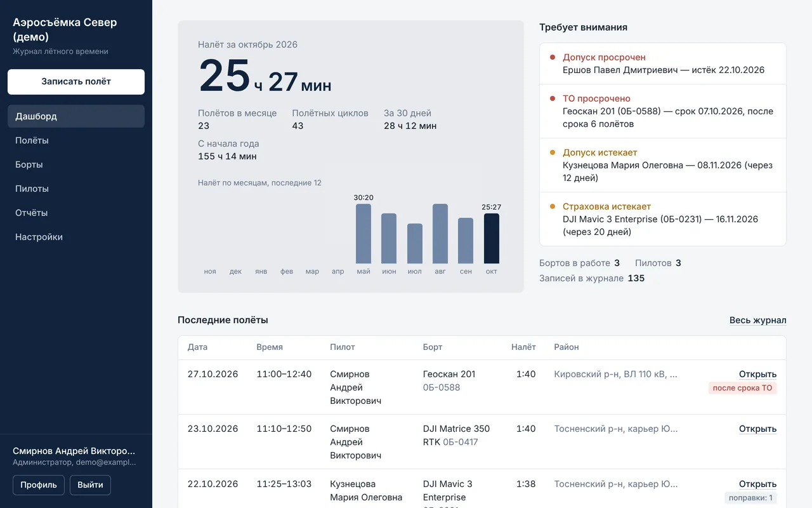The height and width of the screenshot is (508, 812).
Task: Click the Налёт column header
Action: (x=523, y=347)
